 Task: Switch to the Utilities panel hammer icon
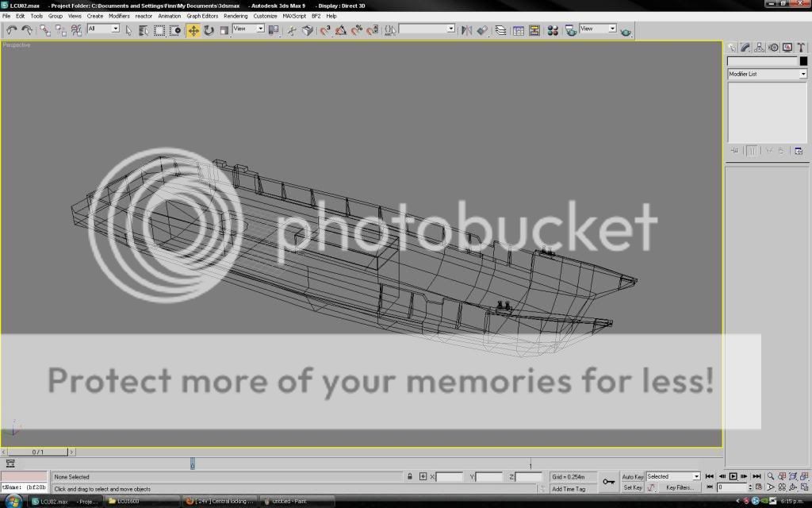click(800, 48)
